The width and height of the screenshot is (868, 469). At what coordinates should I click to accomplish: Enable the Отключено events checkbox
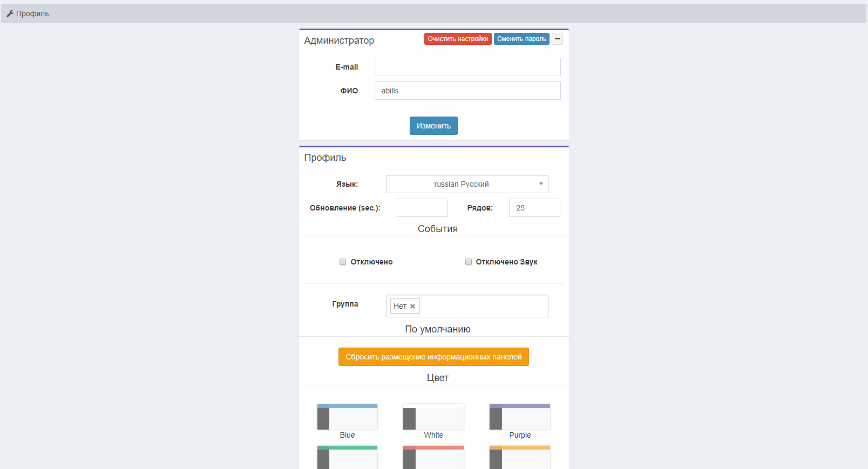point(343,262)
